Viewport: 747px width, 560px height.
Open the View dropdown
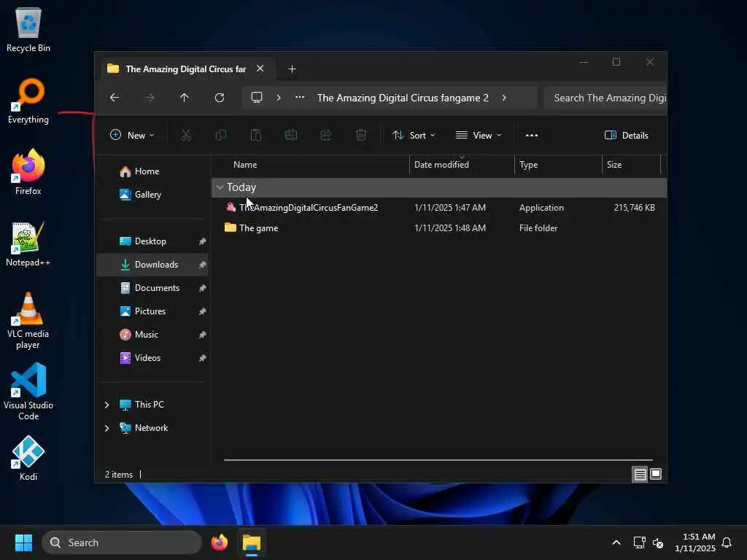point(479,135)
